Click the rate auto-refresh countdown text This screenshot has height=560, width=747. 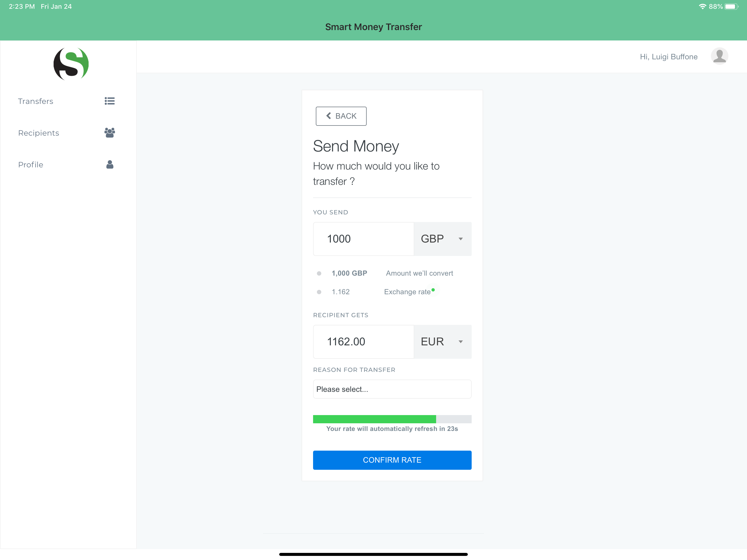click(392, 428)
